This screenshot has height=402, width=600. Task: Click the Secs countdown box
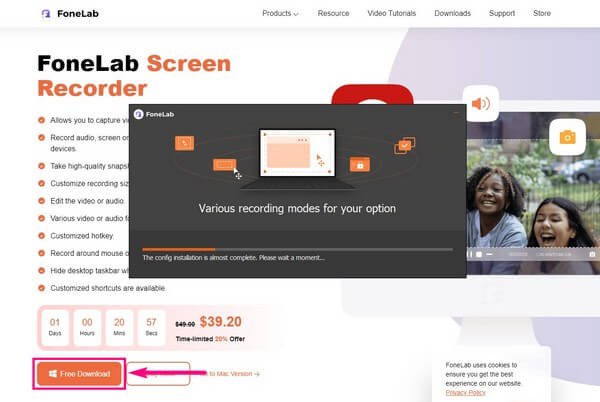151,327
